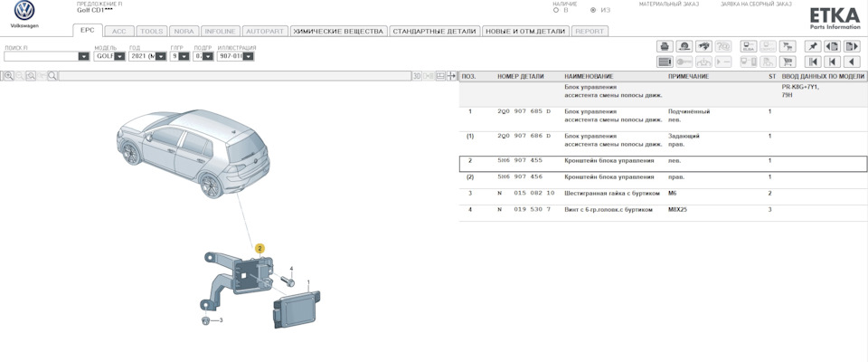Image resolution: width=868 pixels, height=362 pixels.
Task: Click the print icon in the toolbar
Action: point(665,46)
